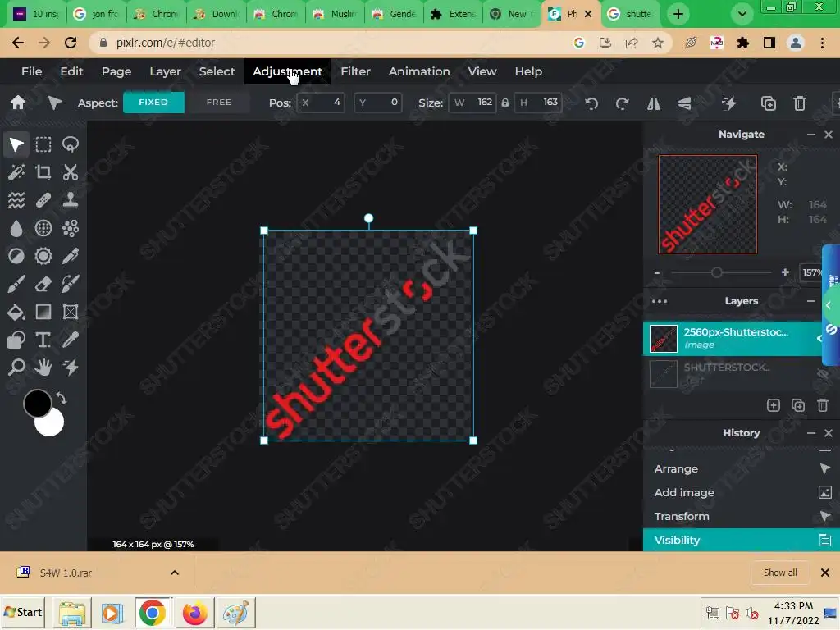The height and width of the screenshot is (630, 840).
Task: Set aspect to FIXED
Action: [153, 103]
